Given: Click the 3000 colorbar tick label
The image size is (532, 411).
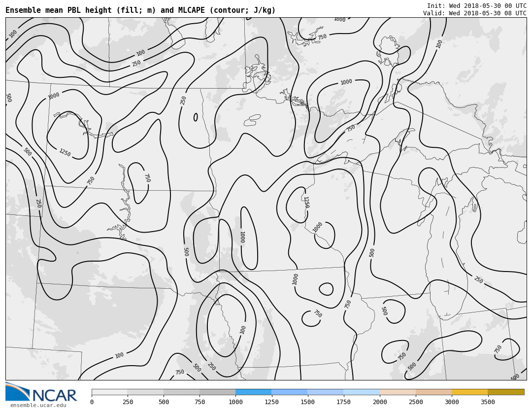Looking at the screenshot, I should [452, 402].
